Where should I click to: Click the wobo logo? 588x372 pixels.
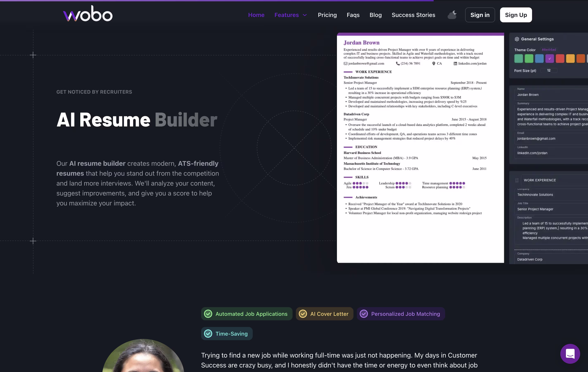[88, 13]
